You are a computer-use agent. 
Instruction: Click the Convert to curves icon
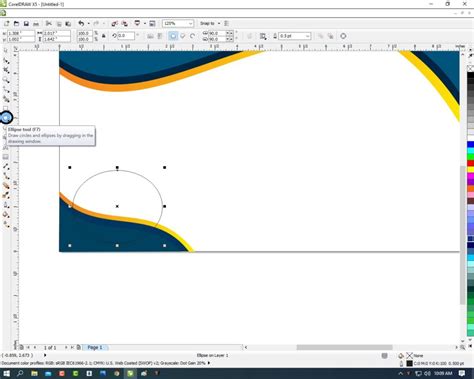(x=343, y=36)
